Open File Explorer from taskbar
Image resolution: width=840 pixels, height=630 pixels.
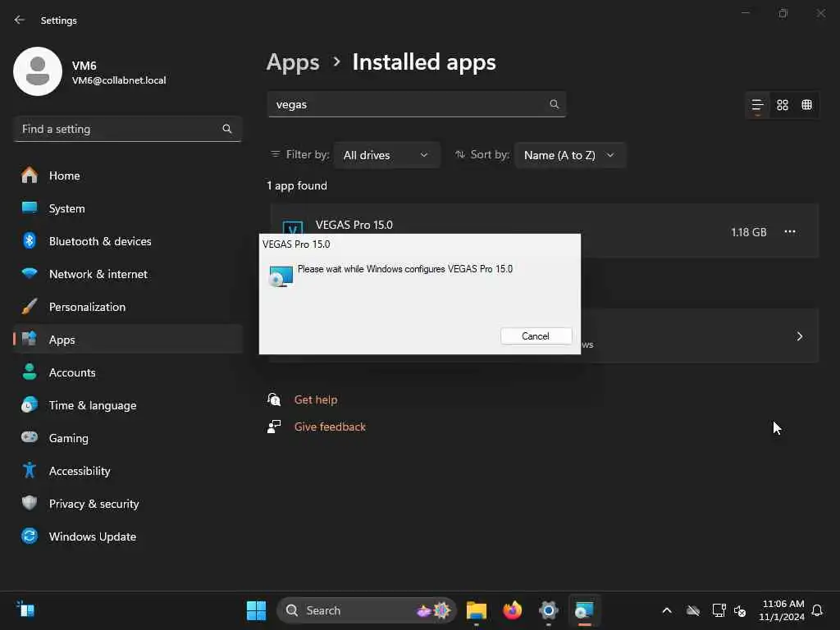477,610
